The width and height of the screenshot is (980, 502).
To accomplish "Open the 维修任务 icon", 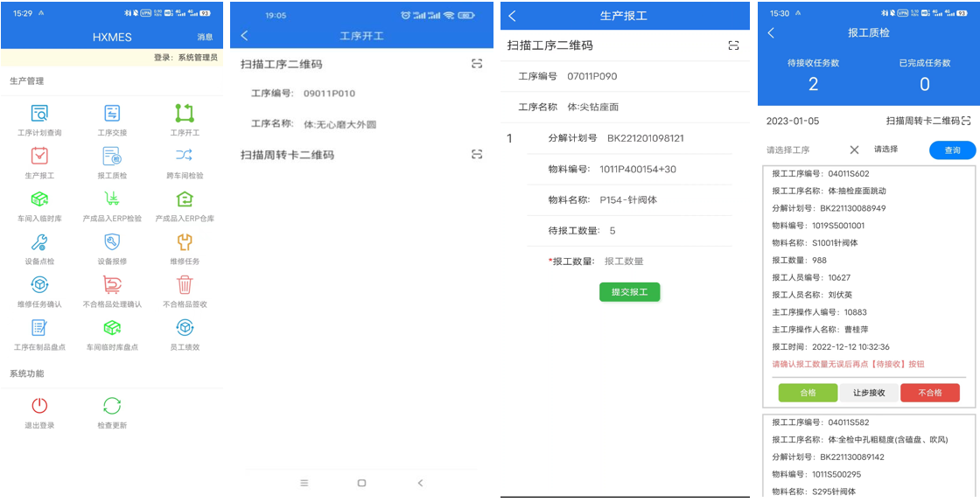I will coord(185,242).
